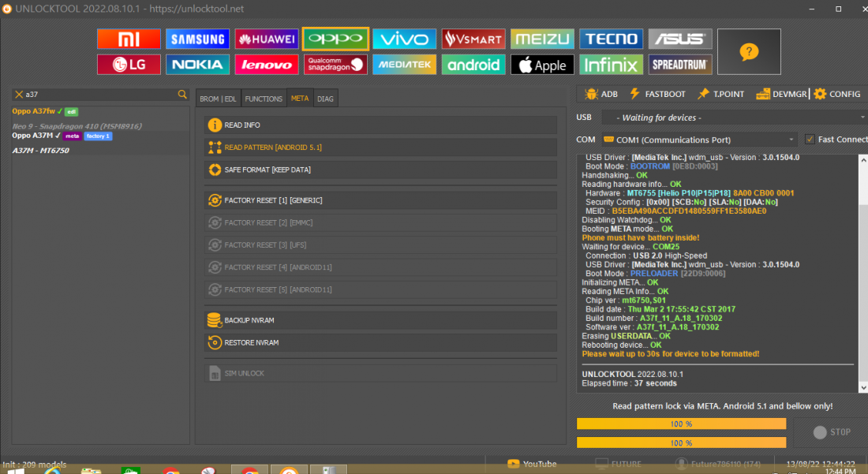Screen dimensions: 868x474
Task: Select the Nokia brand icon
Action: click(x=197, y=65)
